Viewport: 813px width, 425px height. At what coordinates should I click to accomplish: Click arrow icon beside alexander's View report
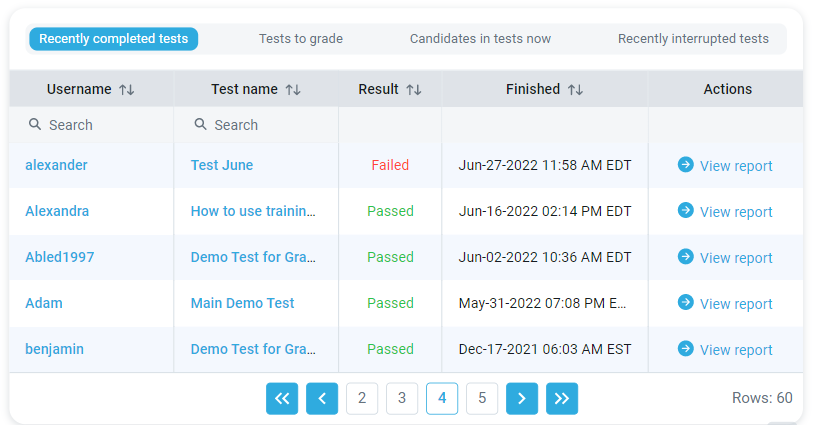(x=686, y=164)
